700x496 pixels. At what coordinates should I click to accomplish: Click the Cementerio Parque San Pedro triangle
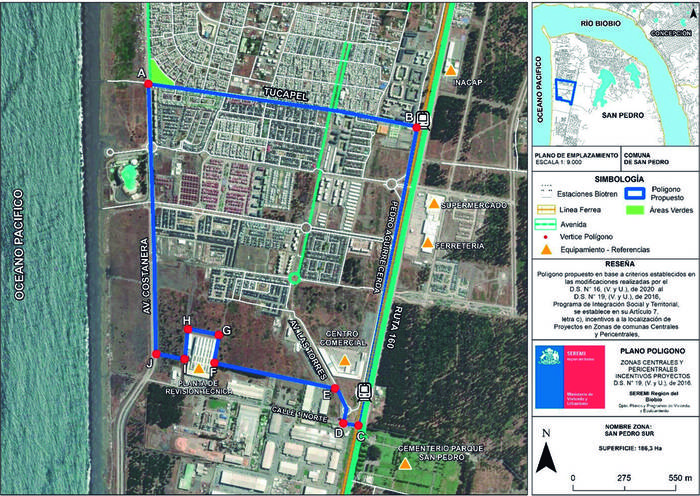pyautogui.click(x=404, y=464)
